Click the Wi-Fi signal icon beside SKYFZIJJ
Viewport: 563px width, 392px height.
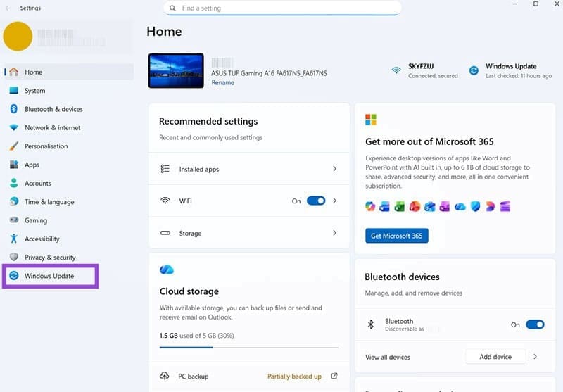[396, 70]
